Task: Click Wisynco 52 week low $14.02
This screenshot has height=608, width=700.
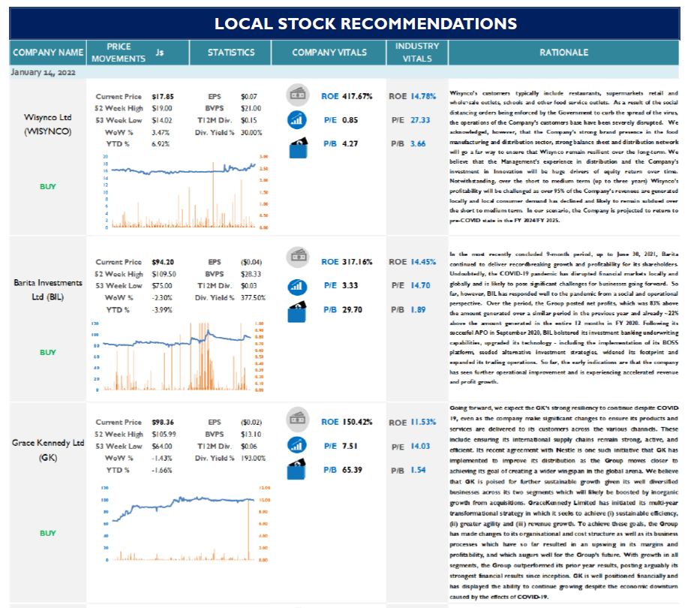Action: (x=161, y=120)
